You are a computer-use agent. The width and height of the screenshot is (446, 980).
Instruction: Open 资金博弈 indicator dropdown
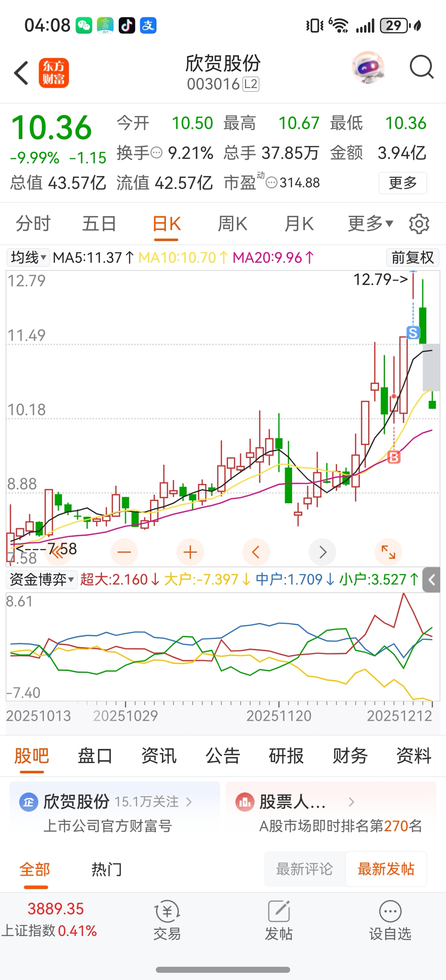pyautogui.click(x=42, y=580)
